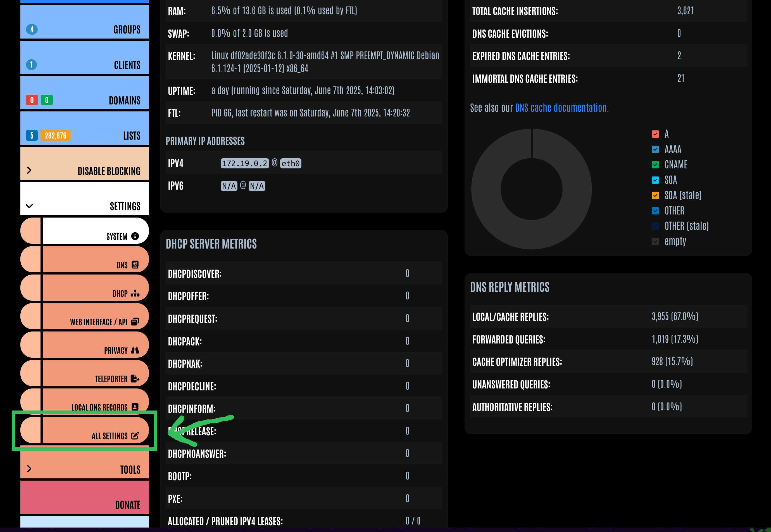Click the Expired DNS Cache Entries value 2
This screenshot has height=532, width=771.
(x=679, y=56)
